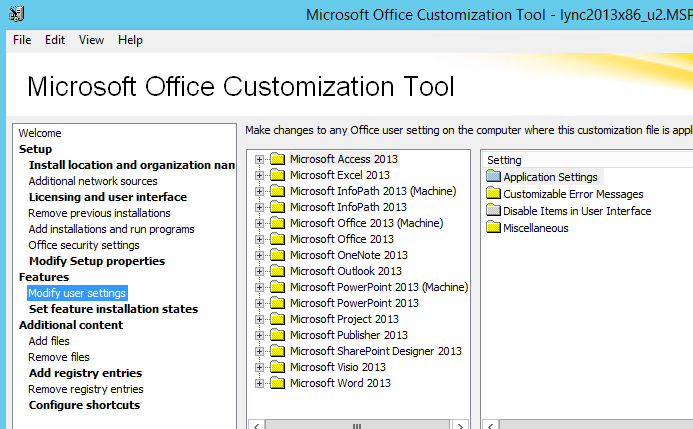Click the Miscellaneous folder icon
The image size is (693, 429).
[x=493, y=228]
